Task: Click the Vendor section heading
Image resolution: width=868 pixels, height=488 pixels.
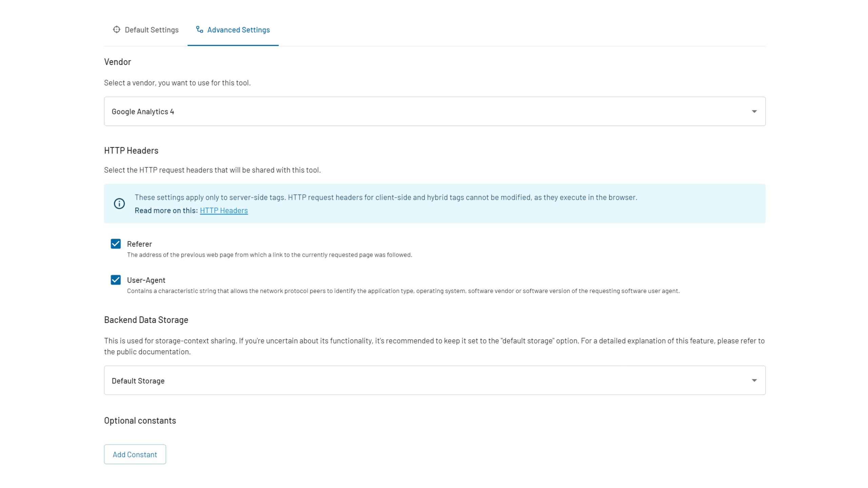Action: [117, 62]
